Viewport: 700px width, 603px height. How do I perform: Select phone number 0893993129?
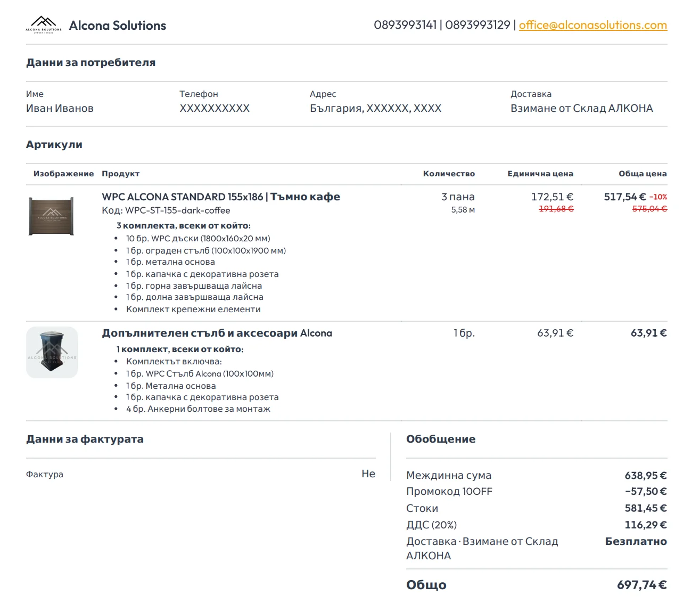click(x=477, y=25)
